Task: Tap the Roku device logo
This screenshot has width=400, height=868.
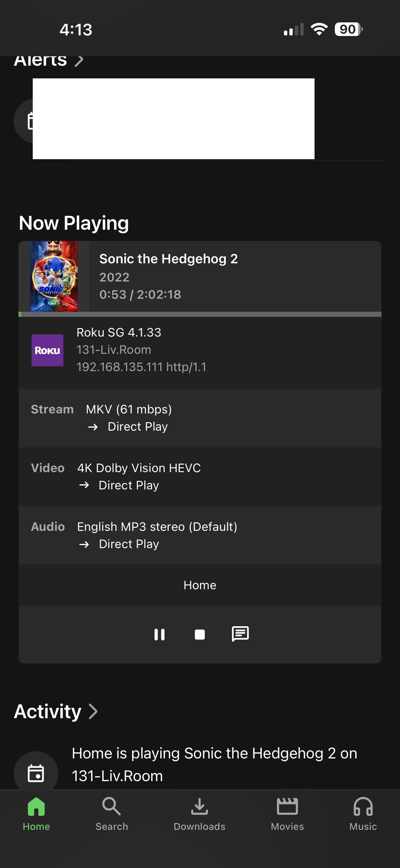Action: coord(47,350)
